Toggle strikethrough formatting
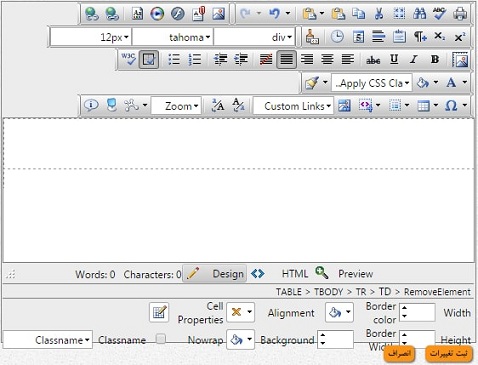 point(373,60)
